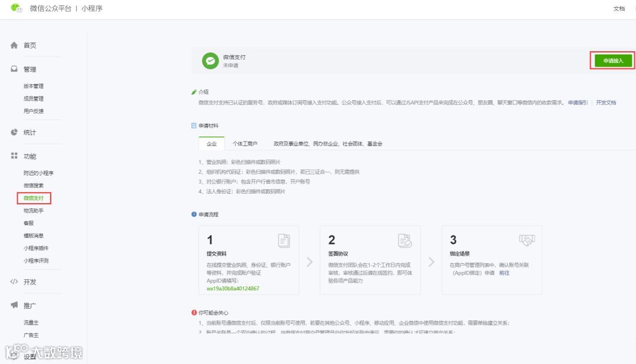
Task: Open 功能 section in sidebar
Action: click(29, 156)
